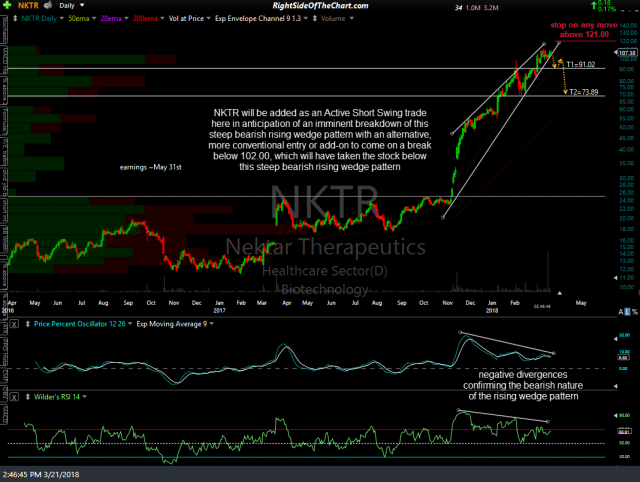The image size is (640, 482).
Task: Click the move arrows beside NKTR Daily
Action: pyautogui.click(x=15, y=18)
